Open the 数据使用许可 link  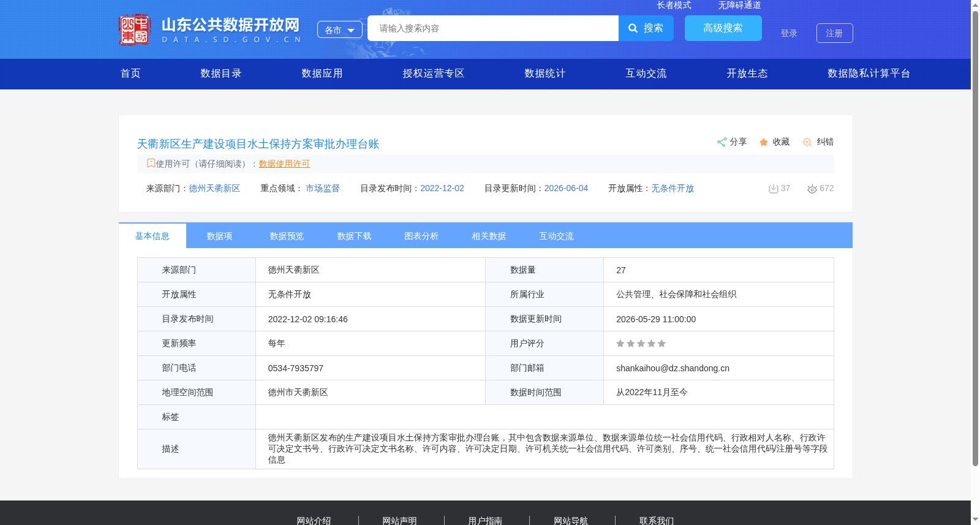coord(284,164)
